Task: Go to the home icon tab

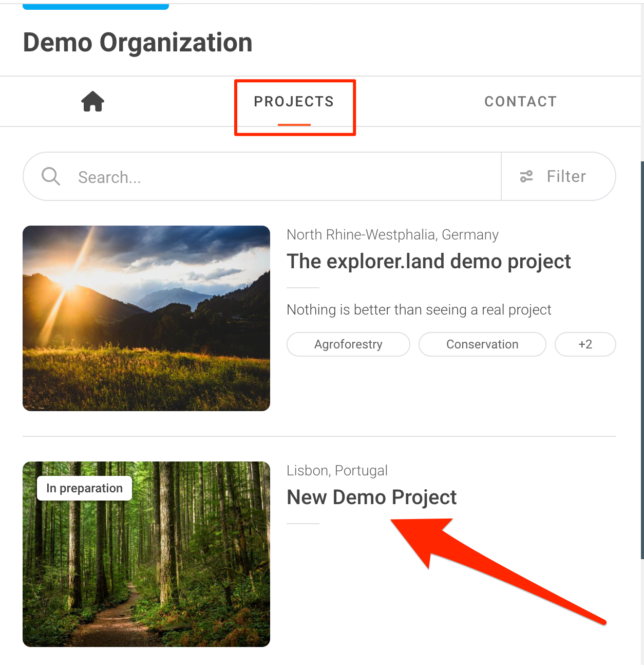Action: click(93, 102)
